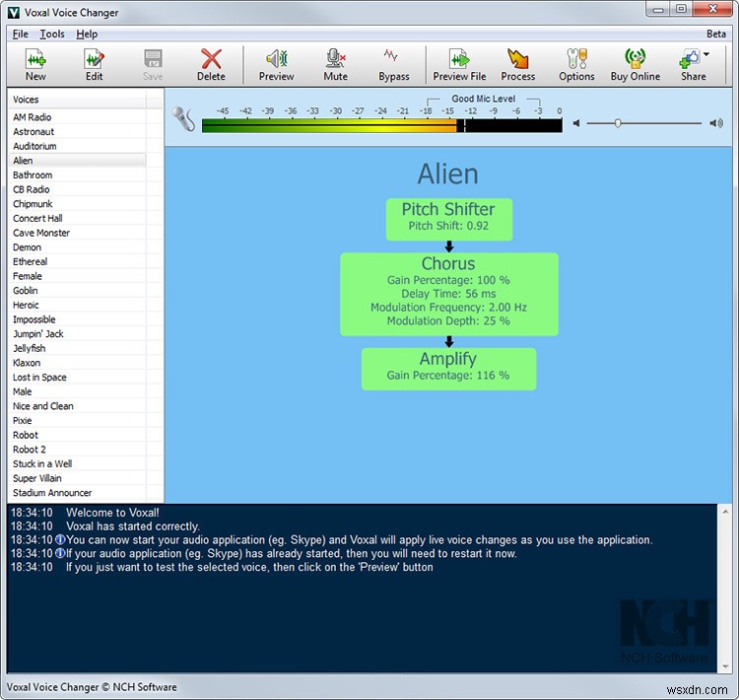Open the Tools menu
The width and height of the screenshot is (739, 700).
click(x=52, y=34)
